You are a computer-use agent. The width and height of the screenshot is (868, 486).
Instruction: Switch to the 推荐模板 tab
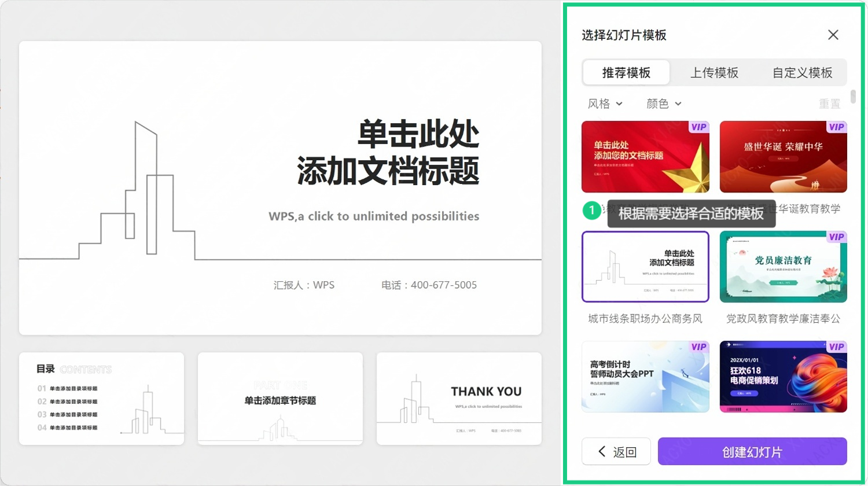pos(626,72)
